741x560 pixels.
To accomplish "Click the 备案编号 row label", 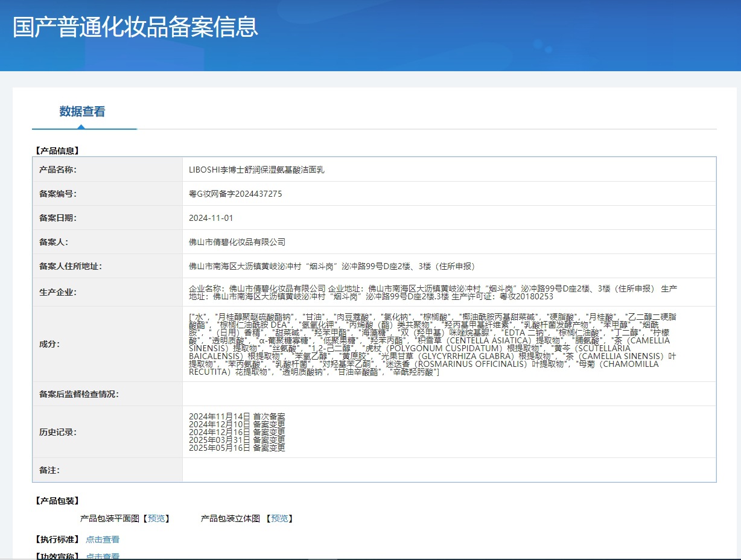I will (x=58, y=194).
